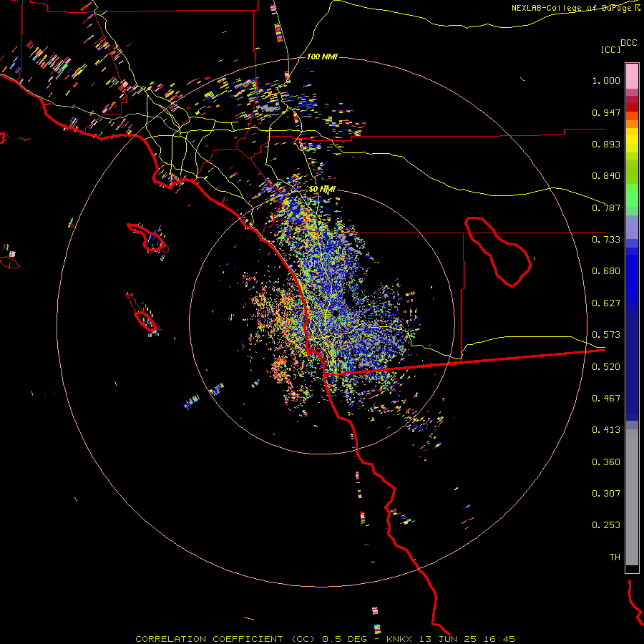Click the 0.947 value on the color scale
Screen dimensions: 644x644
pos(606,112)
